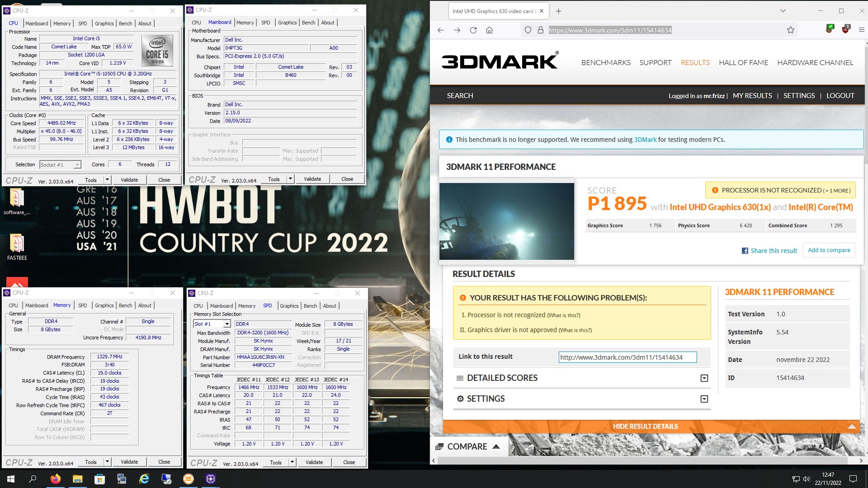Image resolution: width=868 pixels, height=488 pixels.
Task: Open Internet Explorer from the taskbar
Action: (x=144, y=479)
